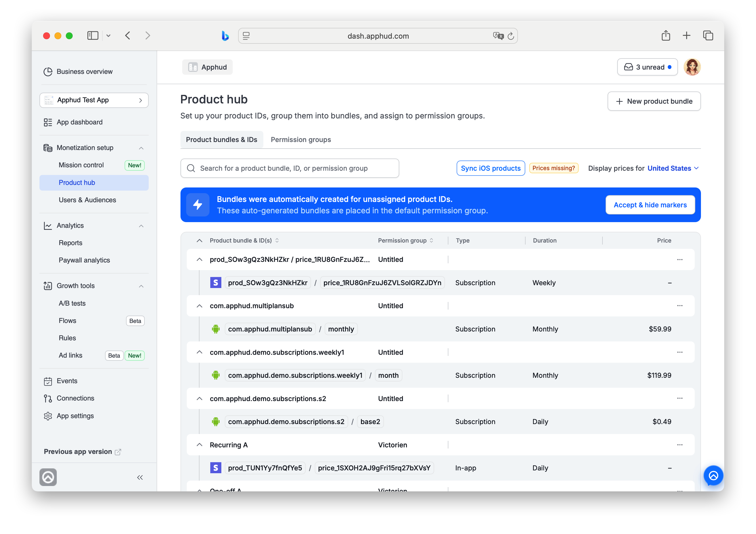Click the browser Share icon
Viewport: 756px width, 534px height.
click(x=666, y=36)
